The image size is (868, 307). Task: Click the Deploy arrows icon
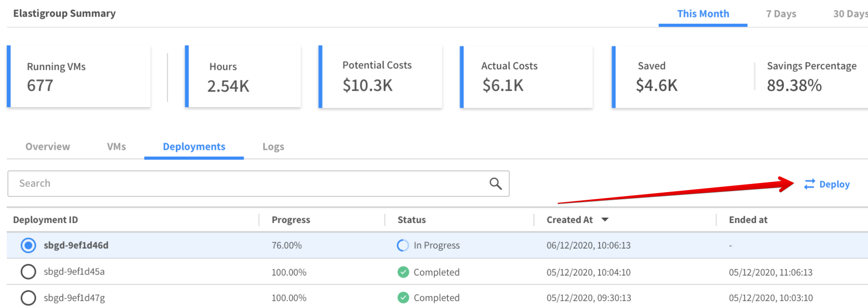pyautogui.click(x=809, y=184)
